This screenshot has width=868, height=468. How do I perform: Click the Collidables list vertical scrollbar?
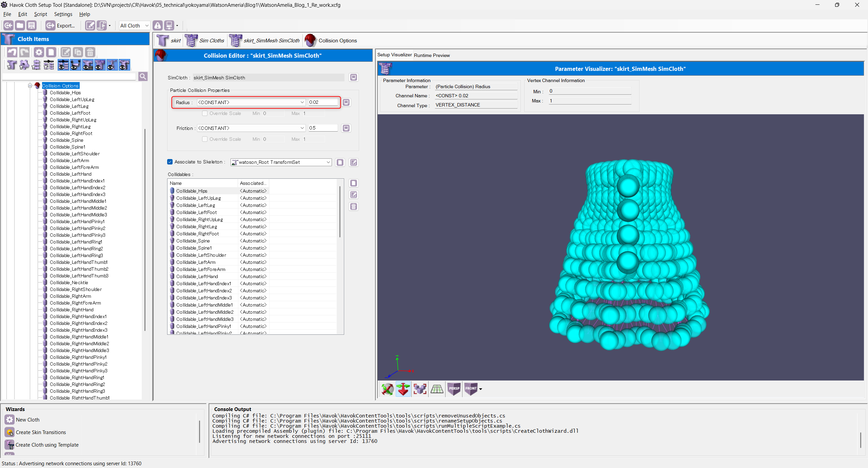340,211
